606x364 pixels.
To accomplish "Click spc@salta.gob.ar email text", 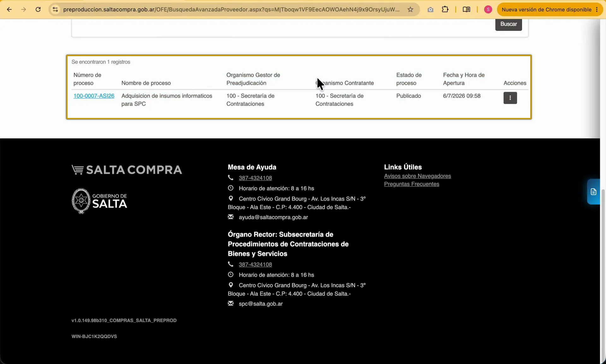I will coord(261,304).
